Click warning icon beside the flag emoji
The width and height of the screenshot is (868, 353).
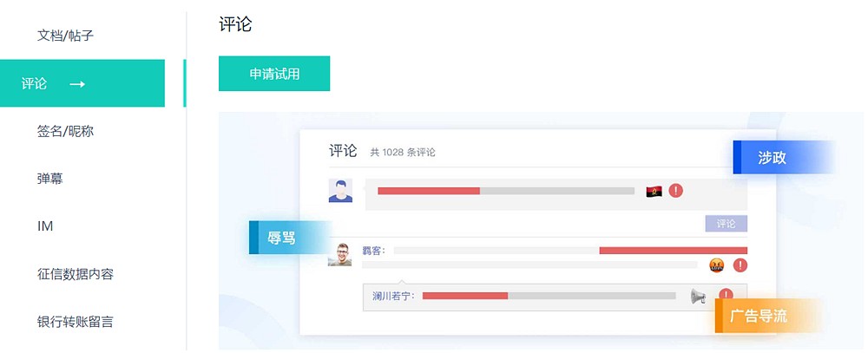676,191
